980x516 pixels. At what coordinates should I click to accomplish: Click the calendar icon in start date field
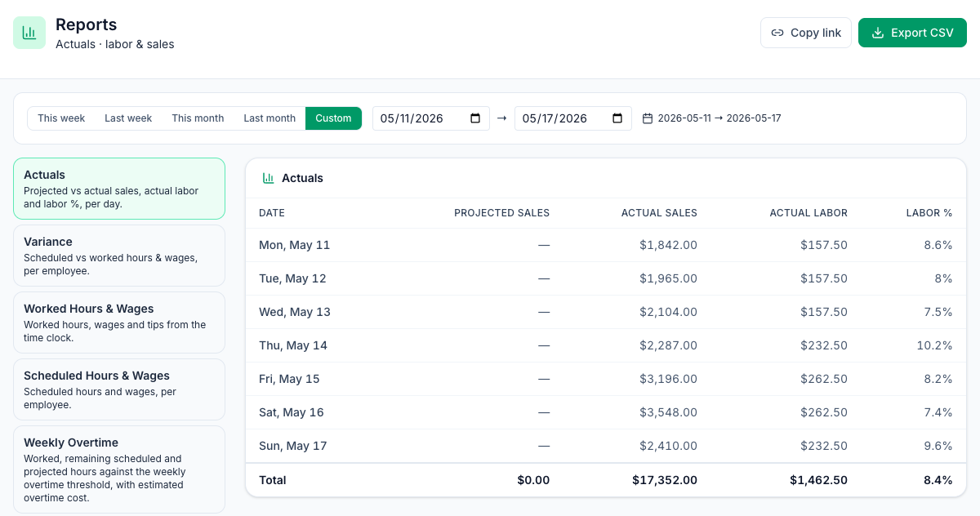pos(475,118)
